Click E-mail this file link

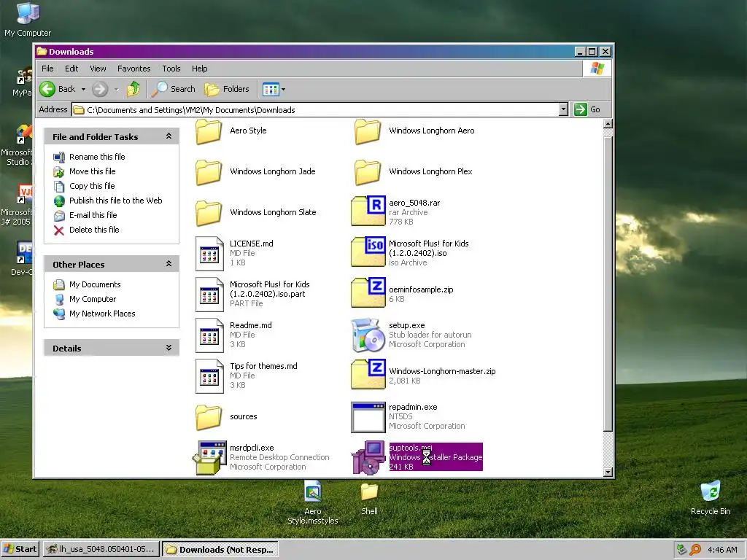coord(93,215)
